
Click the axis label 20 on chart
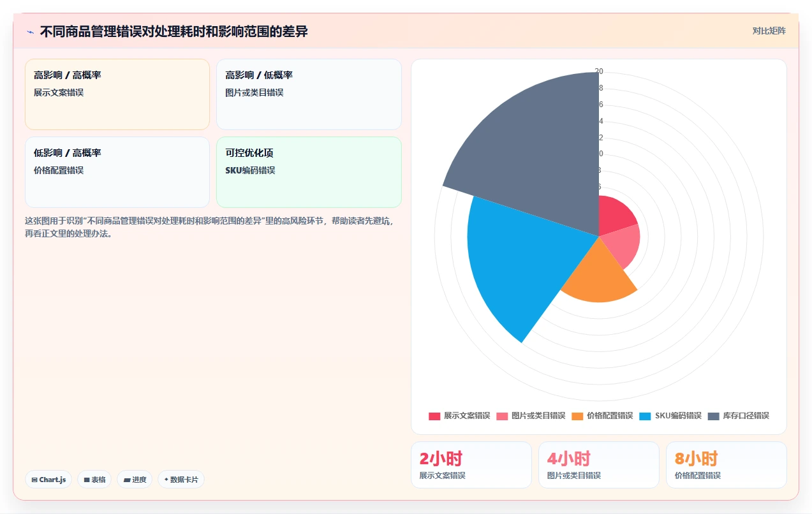click(x=599, y=71)
